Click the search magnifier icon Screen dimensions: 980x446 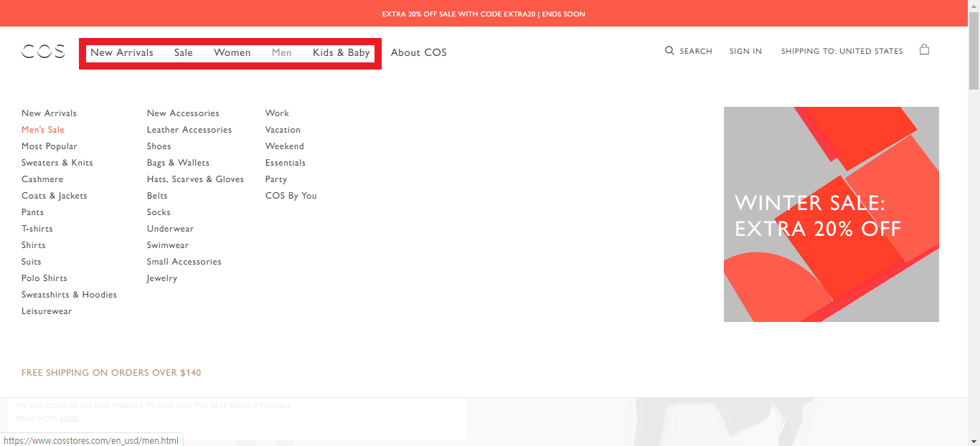(669, 51)
